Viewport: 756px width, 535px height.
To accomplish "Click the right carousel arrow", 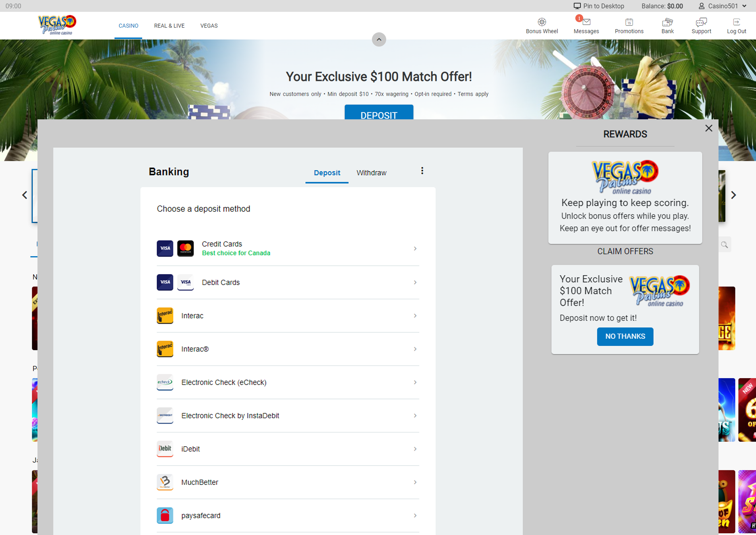I will [733, 195].
